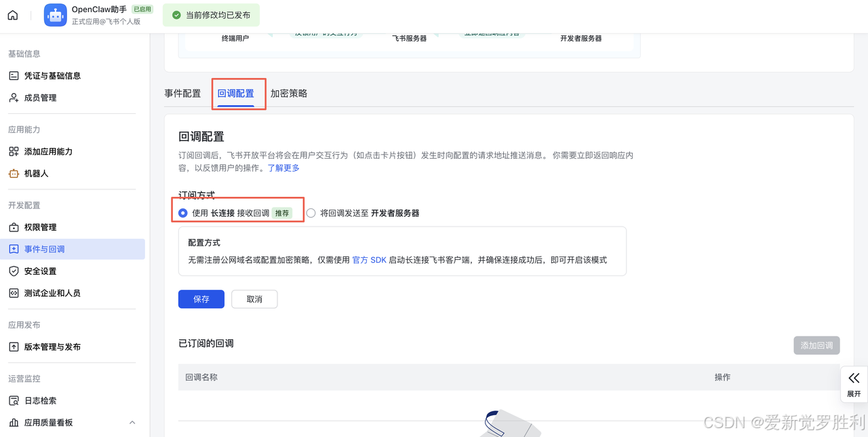Click the 保存 button

(x=201, y=299)
